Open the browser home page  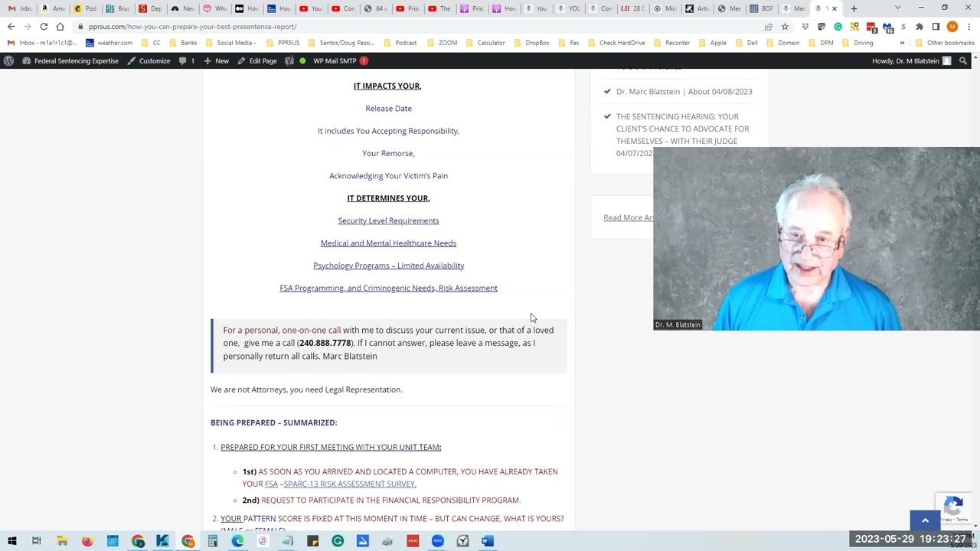click(x=60, y=27)
